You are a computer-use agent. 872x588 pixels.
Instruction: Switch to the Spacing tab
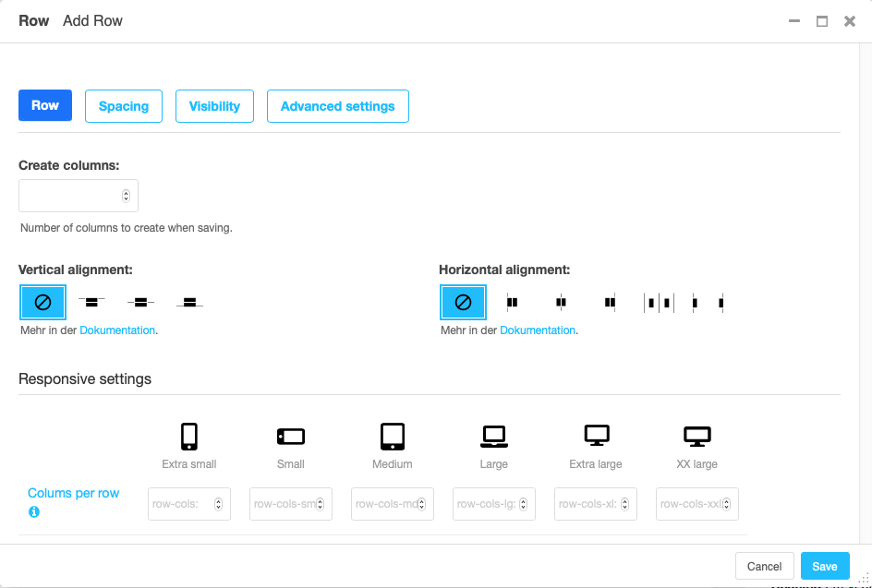tap(124, 106)
